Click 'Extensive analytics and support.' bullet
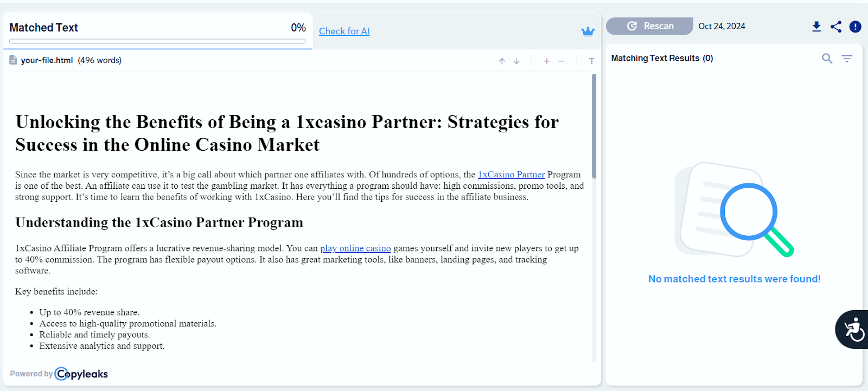868x391 pixels. click(x=102, y=346)
